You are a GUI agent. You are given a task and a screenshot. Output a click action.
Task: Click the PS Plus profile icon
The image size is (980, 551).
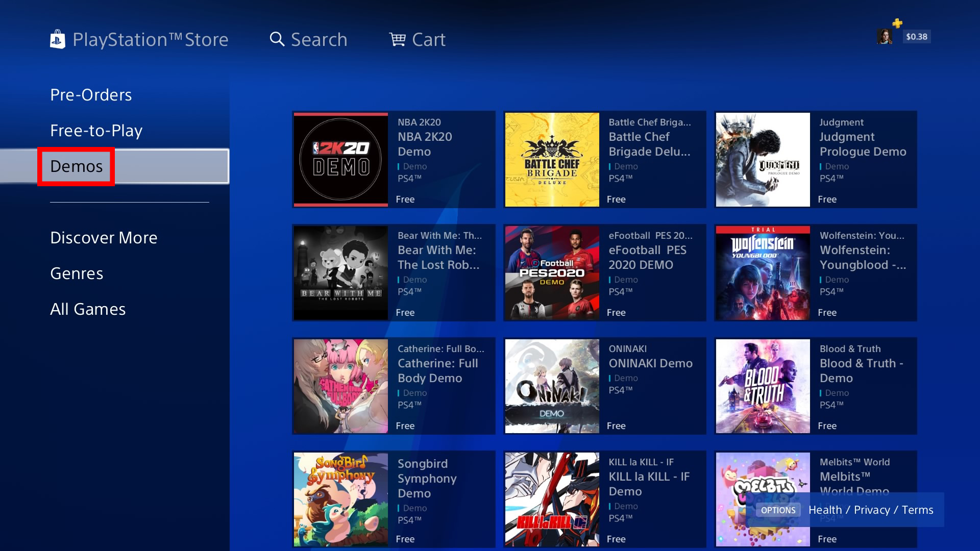pos(887,36)
